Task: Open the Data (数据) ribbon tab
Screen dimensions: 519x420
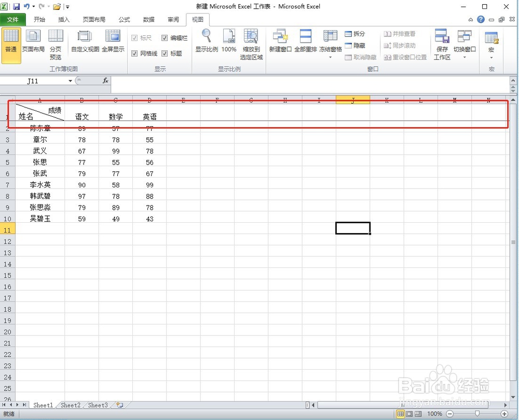Action: [x=148, y=20]
